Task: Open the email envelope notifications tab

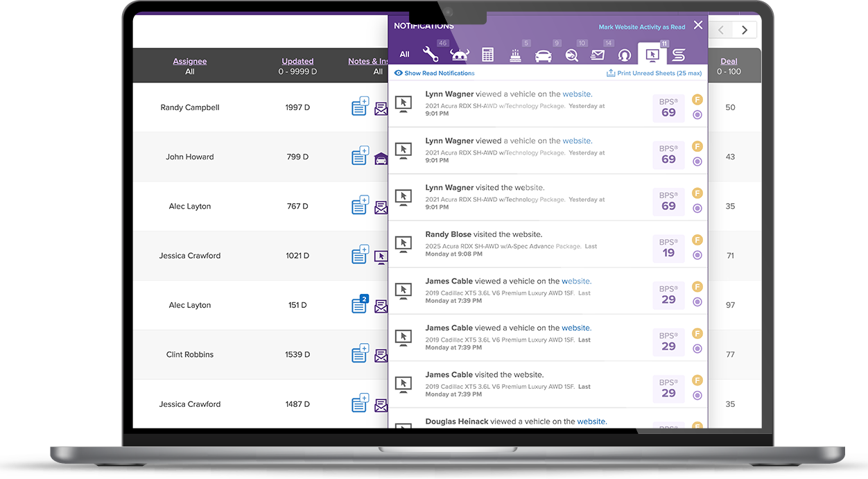Action: click(x=597, y=55)
